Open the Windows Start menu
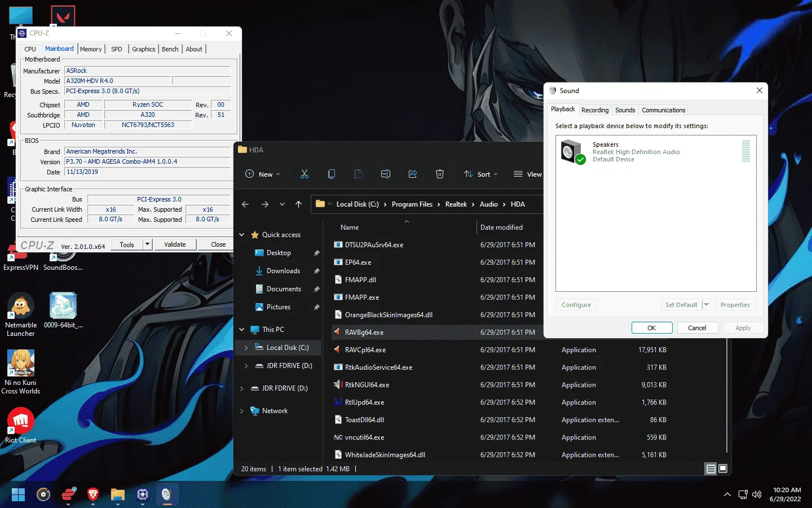Image resolution: width=812 pixels, height=508 pixels. 18,494
